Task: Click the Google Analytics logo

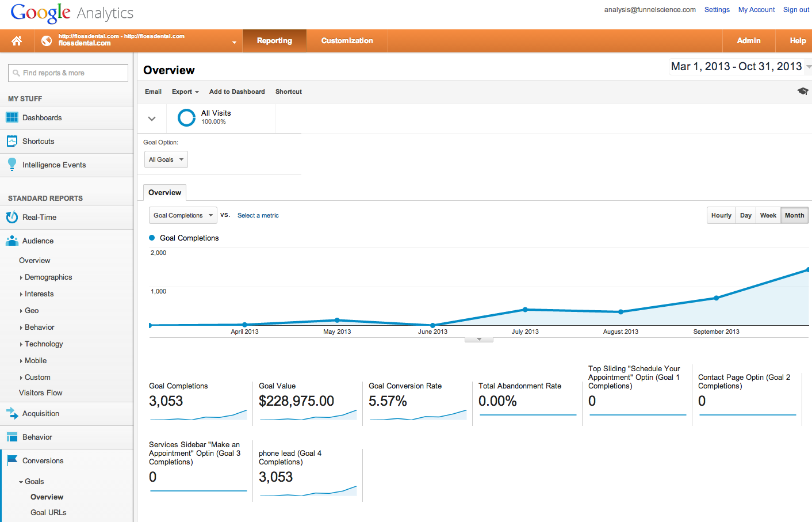Action: click(x=72, y=13)
